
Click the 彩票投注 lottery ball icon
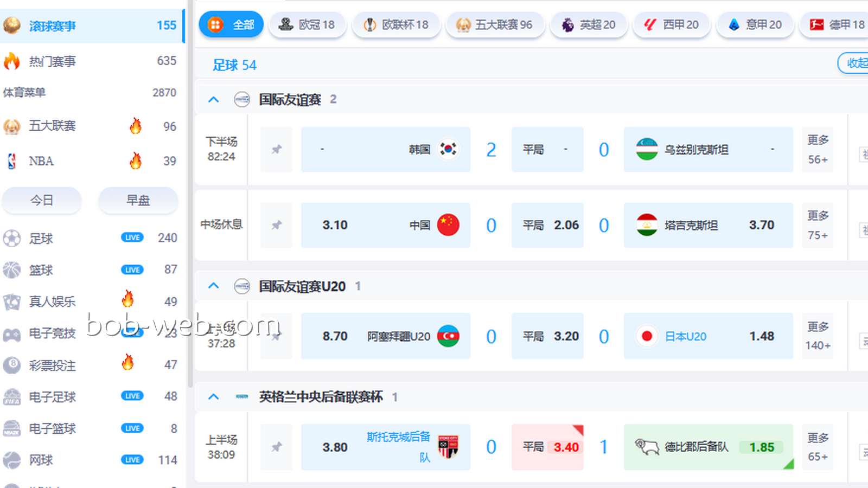coord(11,365)
